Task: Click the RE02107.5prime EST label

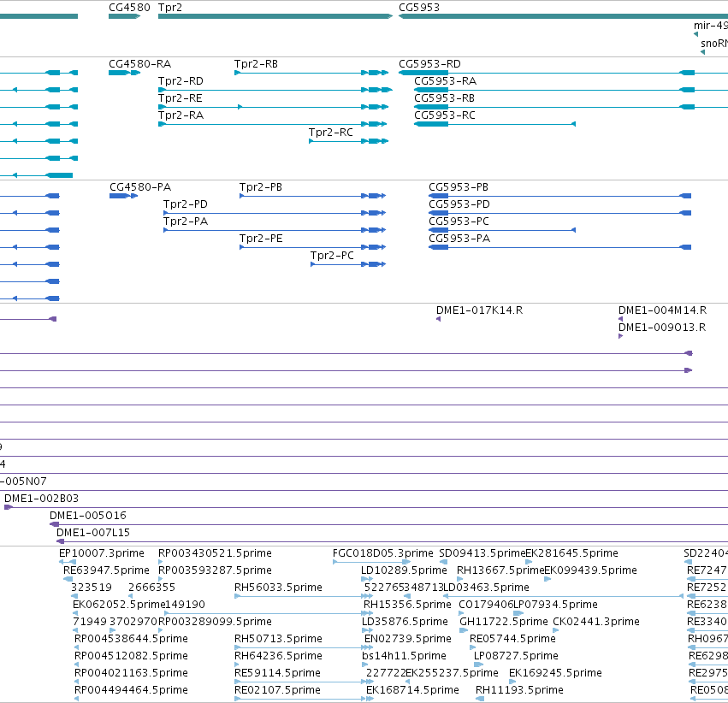Action: pyautogui.click(x=277, y=691)
